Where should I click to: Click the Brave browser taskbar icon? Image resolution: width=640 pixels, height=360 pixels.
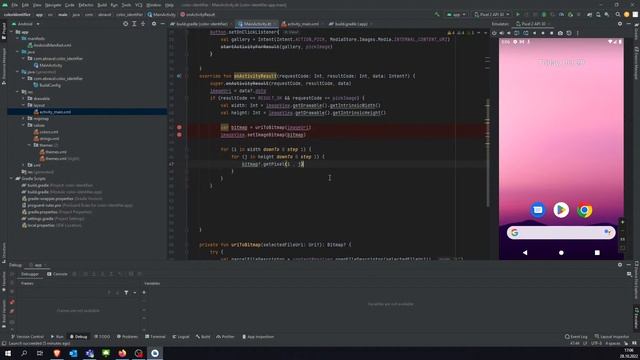tap(57, 353)
